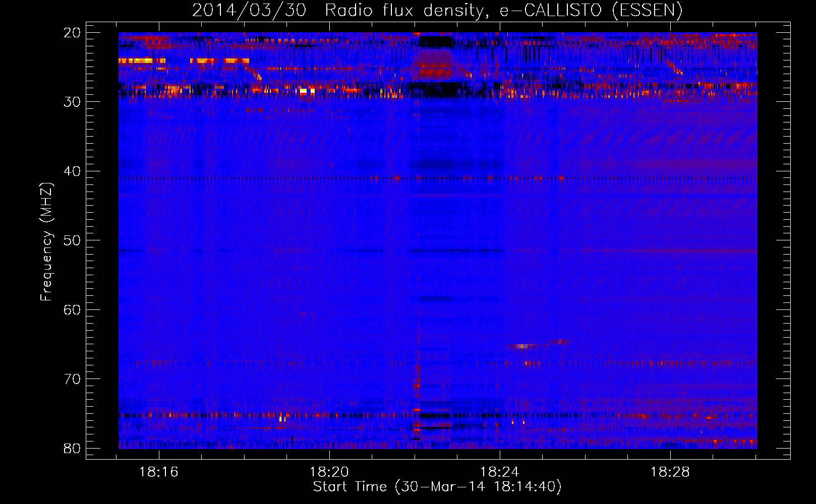The height and width of the screenshot is (504, 816).
Task: Click the 80 frequency tick label
Action: (72, 449)
